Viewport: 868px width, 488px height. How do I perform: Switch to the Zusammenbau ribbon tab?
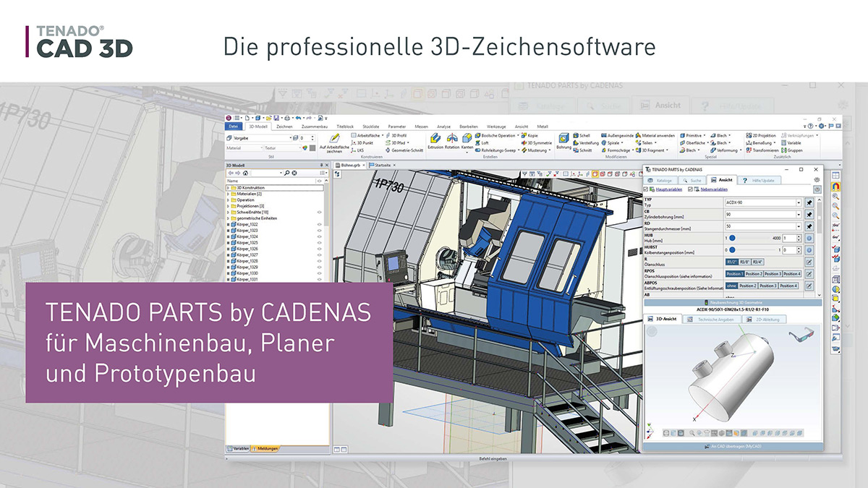(x=315, y=127)
